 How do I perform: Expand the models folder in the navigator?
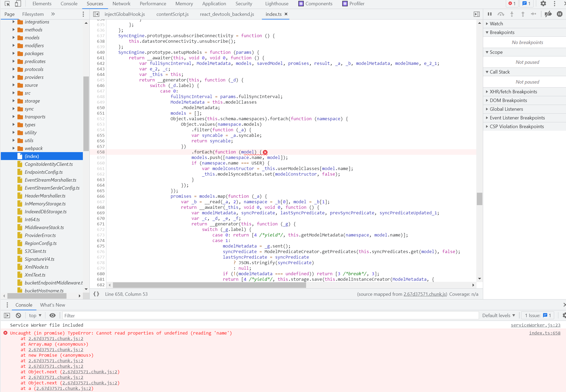coord(32,38)
